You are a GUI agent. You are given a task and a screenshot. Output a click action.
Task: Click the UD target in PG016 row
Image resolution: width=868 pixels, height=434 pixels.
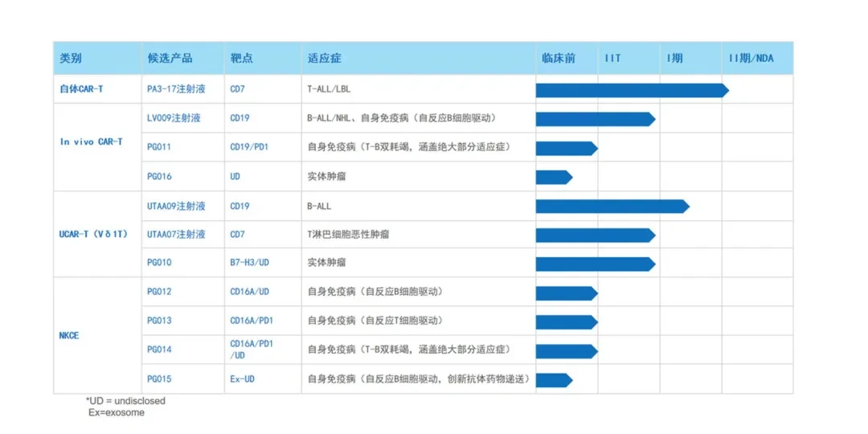[235, 177]
